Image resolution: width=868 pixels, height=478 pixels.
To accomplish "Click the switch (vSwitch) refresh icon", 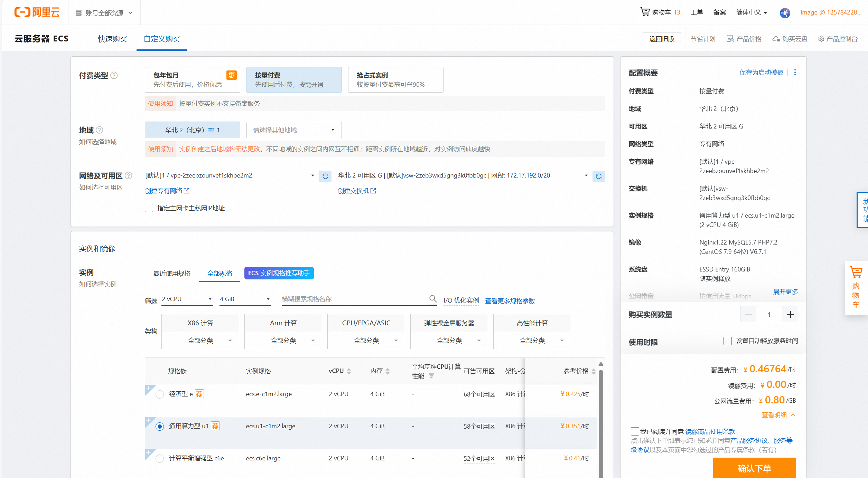I will pyautogui.click(x=598, y=176).
